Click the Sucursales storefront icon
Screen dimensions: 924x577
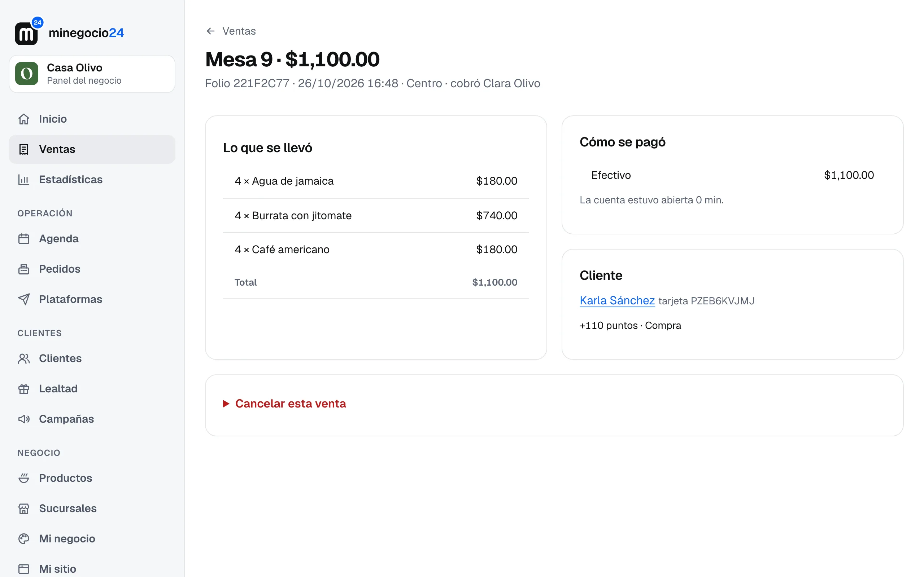pyautogui.click(x=24, y=508)
